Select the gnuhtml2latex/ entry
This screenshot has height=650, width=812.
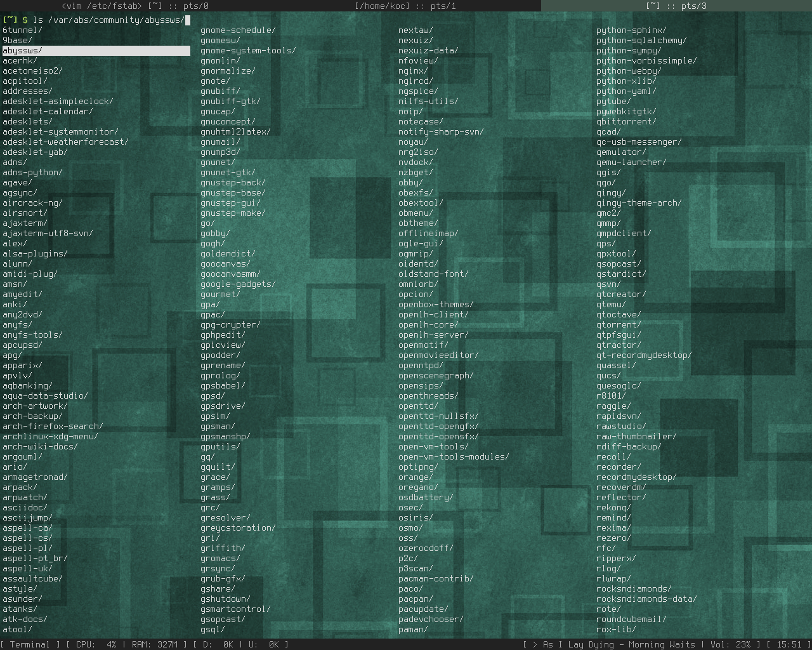(x=235, y=131)
